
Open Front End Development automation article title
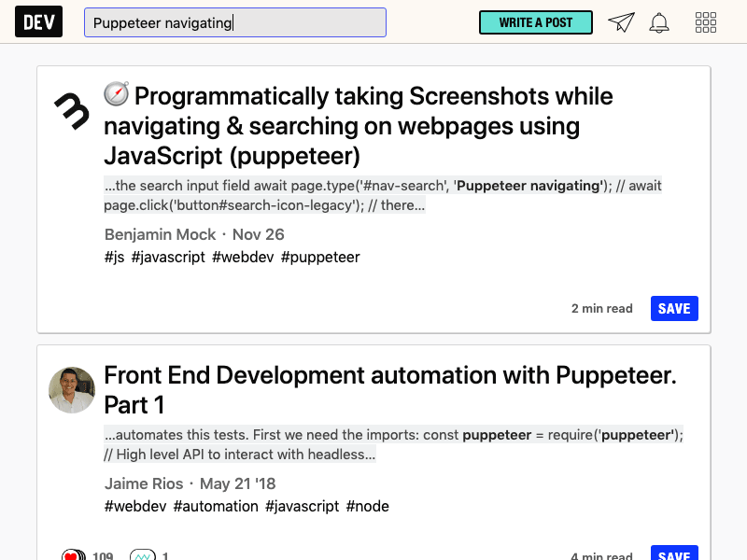pos(390,390)
